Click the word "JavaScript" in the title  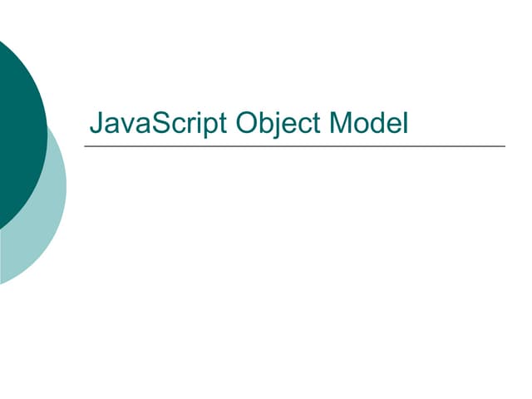tap(158, 124)
